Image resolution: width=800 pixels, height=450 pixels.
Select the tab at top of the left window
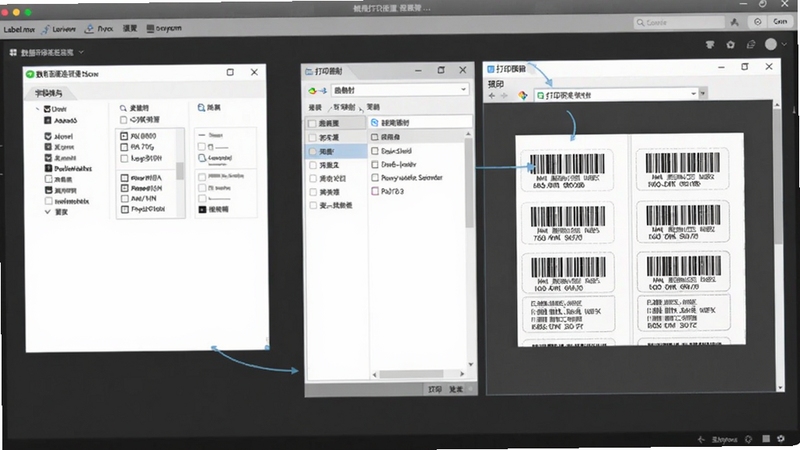click(48, 93)
